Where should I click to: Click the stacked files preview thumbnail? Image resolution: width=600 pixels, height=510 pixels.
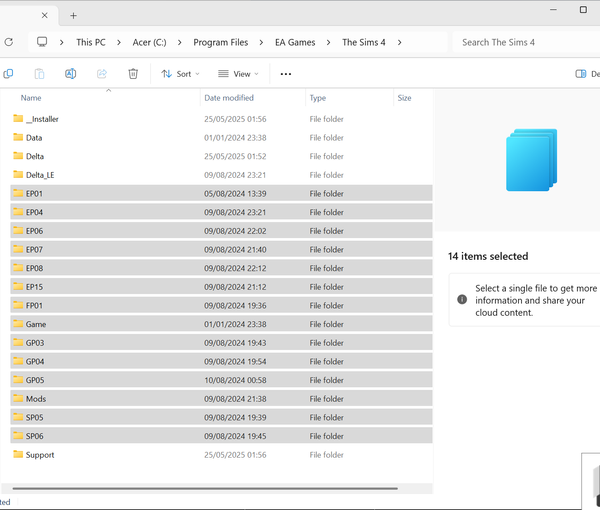[x=531, y=160]
